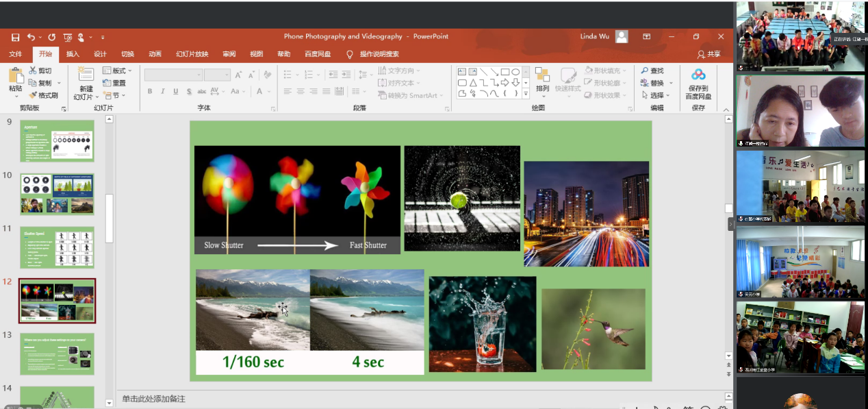Toggle left text alignment
This screenshot has height=409, width=868.
pos(288,92)
